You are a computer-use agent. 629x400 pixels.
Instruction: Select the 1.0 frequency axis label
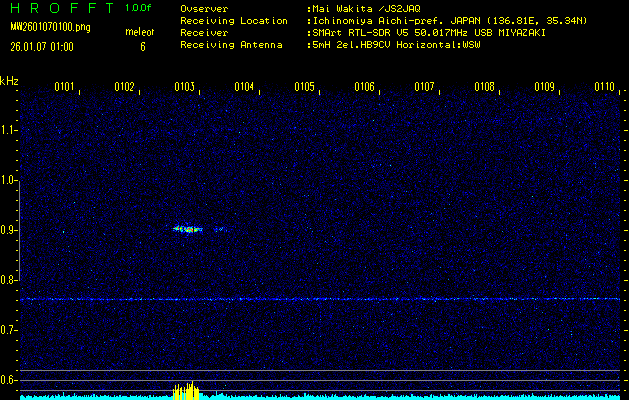click(9, 180)
